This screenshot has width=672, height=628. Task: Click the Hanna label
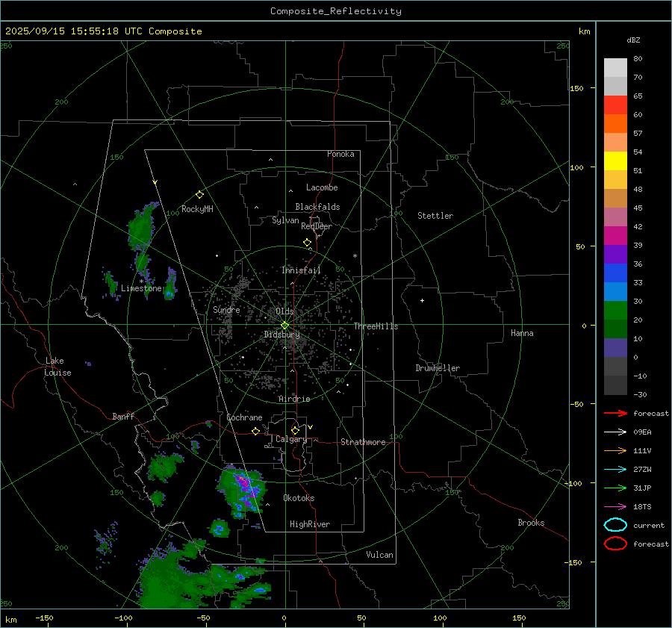tap(522, 333)
